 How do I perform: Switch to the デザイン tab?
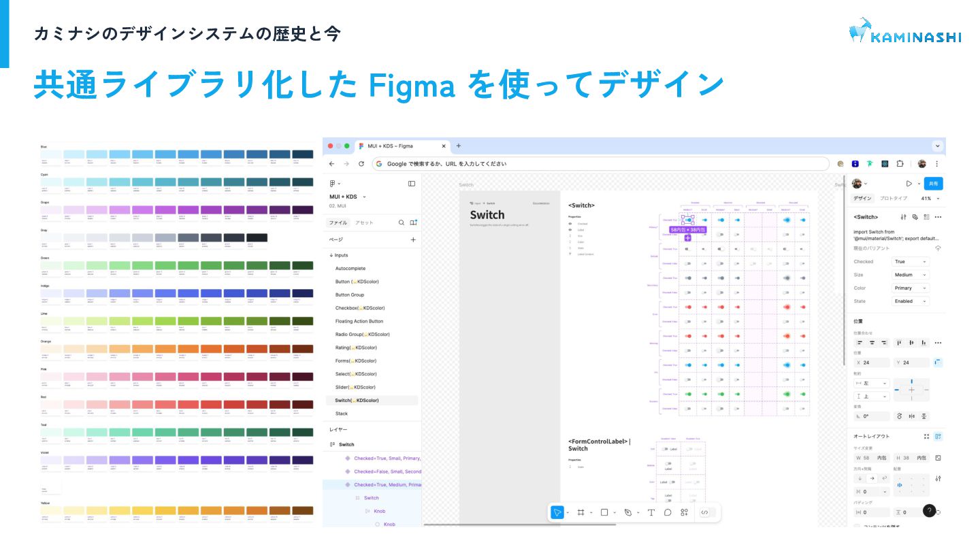[x=862, y=198]
